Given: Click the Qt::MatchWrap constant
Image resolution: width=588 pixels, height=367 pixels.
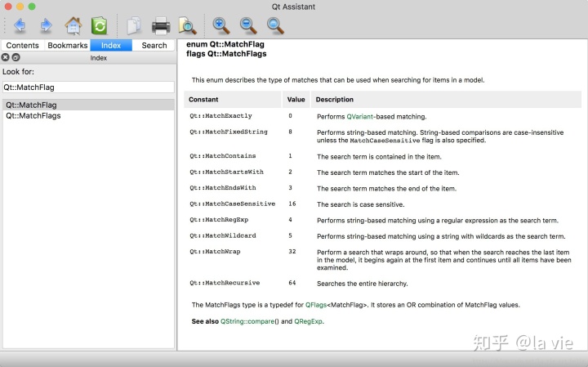Looking at the screenshot, I should (x=215, y=252).
